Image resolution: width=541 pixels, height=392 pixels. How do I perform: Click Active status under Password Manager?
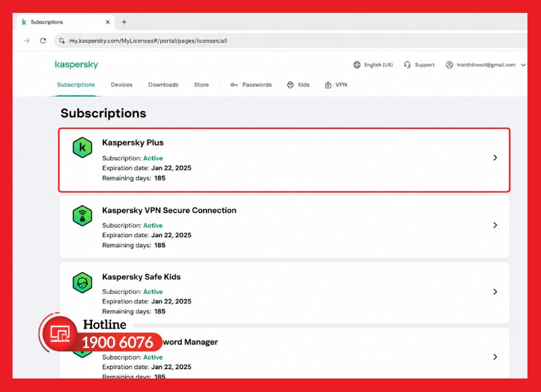[x=153, y=357]
